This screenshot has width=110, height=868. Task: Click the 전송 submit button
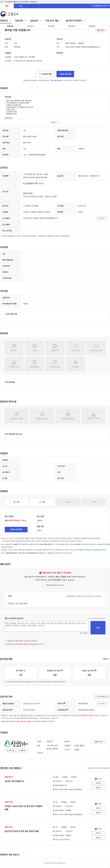coord(98,628)
